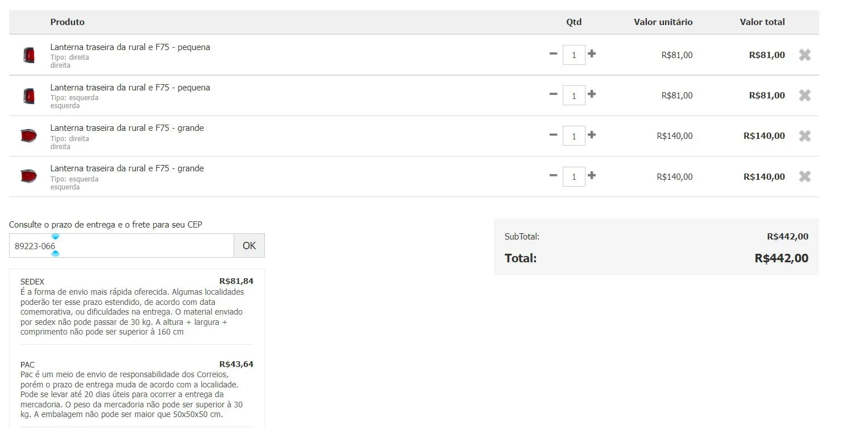
Task: Remove the right small lanterna item
Action: click(804, 55)
